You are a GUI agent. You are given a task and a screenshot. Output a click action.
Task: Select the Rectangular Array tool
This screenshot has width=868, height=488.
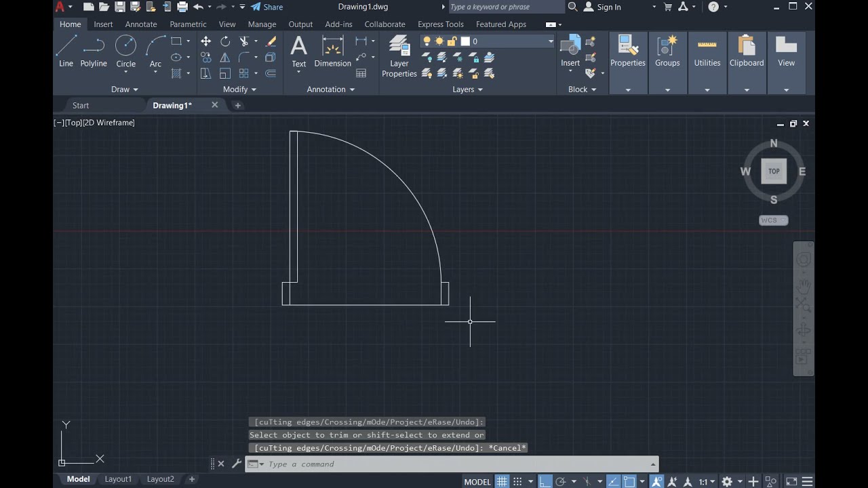click(x=244, y=73)
